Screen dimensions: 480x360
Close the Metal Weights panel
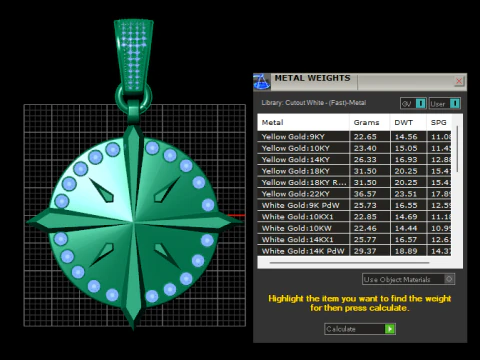(x=459, y=81)
